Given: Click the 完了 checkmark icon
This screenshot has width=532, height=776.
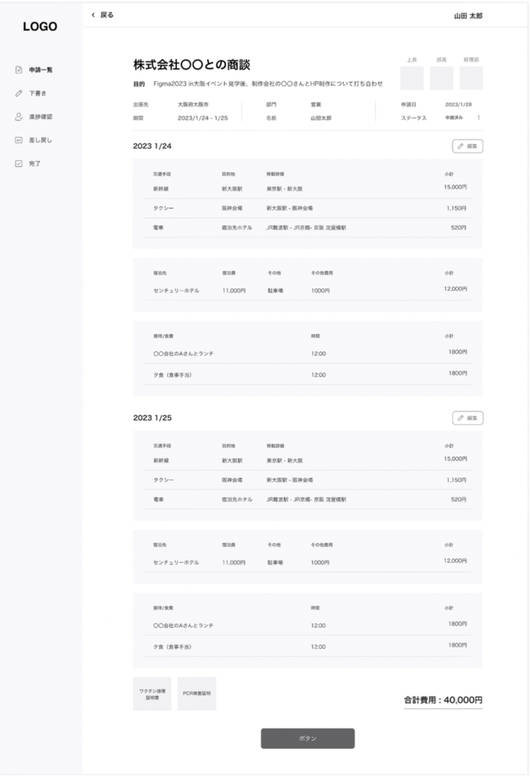Looking at the screenshot, I should (x=19, y=164).
